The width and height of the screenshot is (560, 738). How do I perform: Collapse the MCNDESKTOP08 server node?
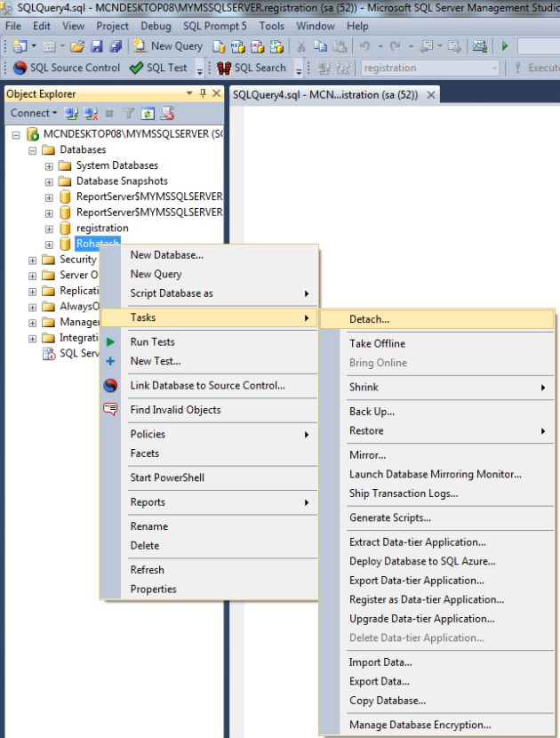click(x=16, y=135)
